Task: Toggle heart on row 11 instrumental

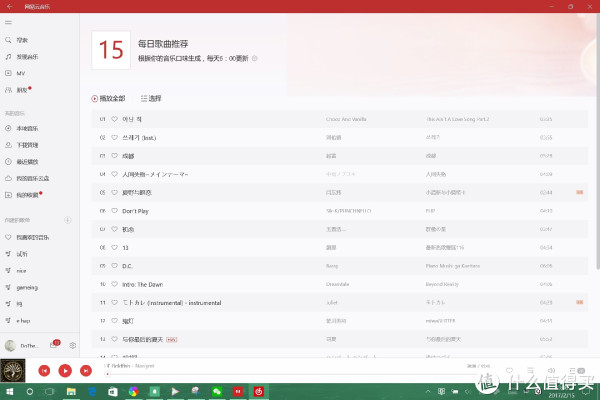Action: pos(114,302)
